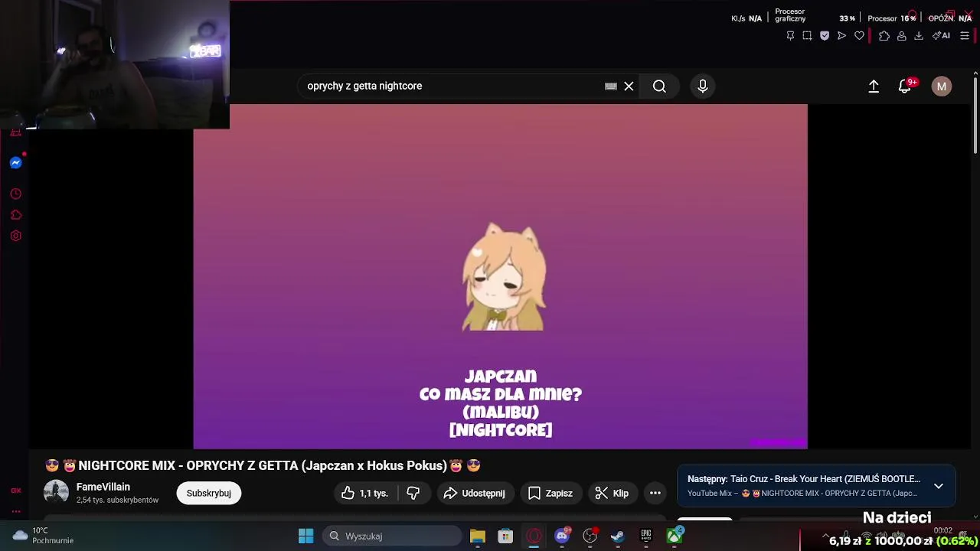Open the Flow send arrow icon
980x551 pixels.
[841, 36]
